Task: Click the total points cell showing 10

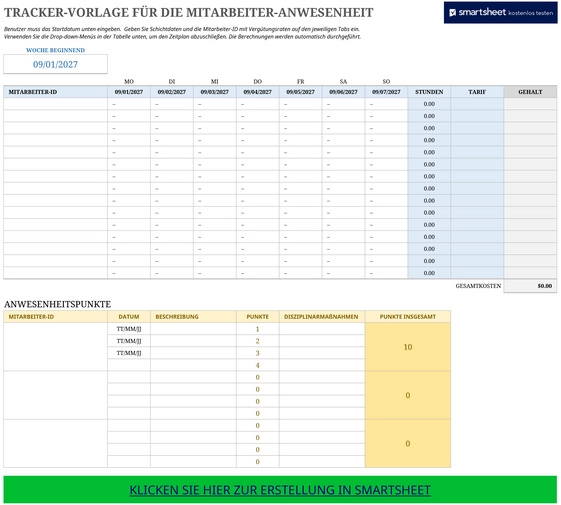Action: 408,347
